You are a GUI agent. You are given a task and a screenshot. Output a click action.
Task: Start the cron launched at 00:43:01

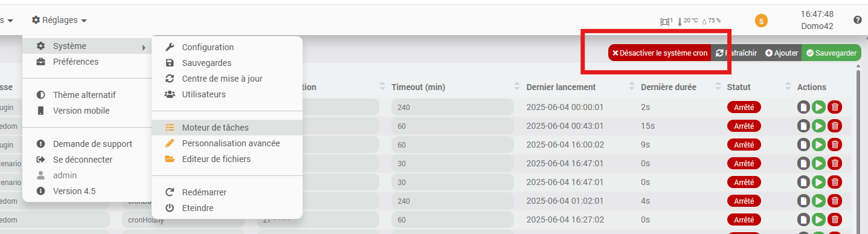(818, 126)
